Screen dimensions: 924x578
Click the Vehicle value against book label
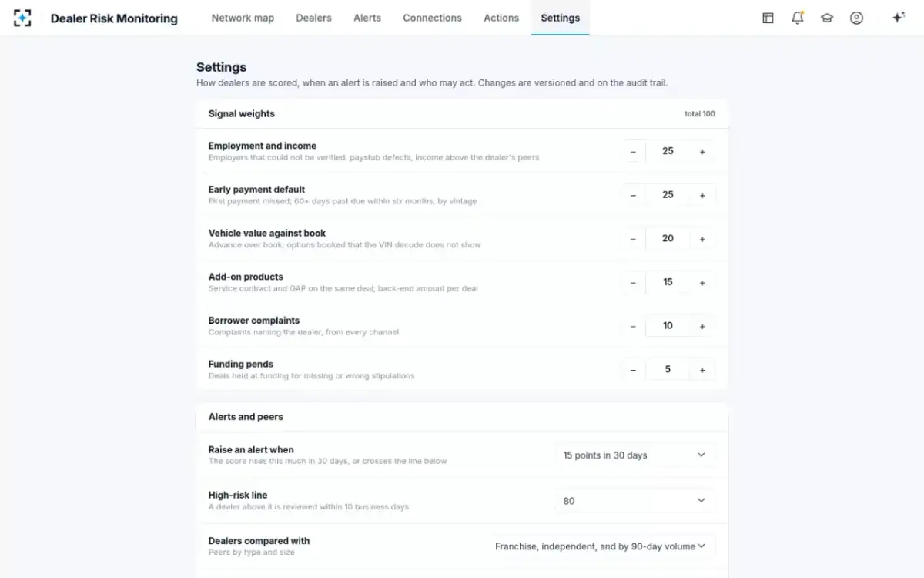coord(267,233)
